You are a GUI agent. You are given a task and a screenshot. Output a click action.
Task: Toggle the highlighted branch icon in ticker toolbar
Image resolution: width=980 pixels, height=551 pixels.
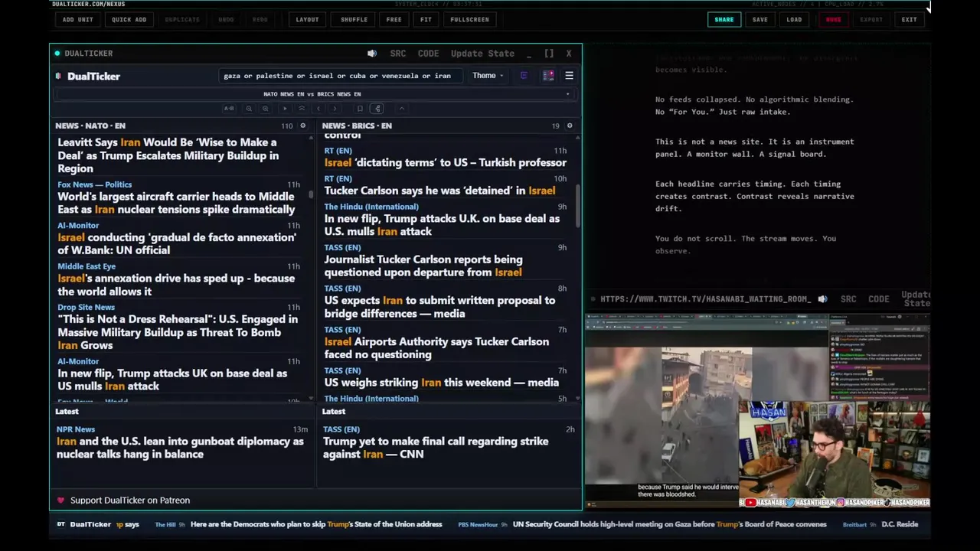377,109
